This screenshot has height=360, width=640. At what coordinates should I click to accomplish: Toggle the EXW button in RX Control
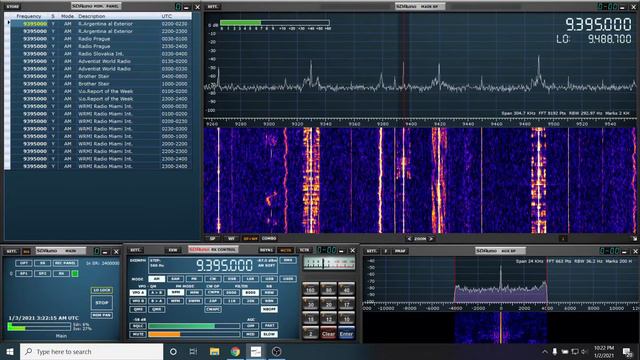tap(173, 250)
